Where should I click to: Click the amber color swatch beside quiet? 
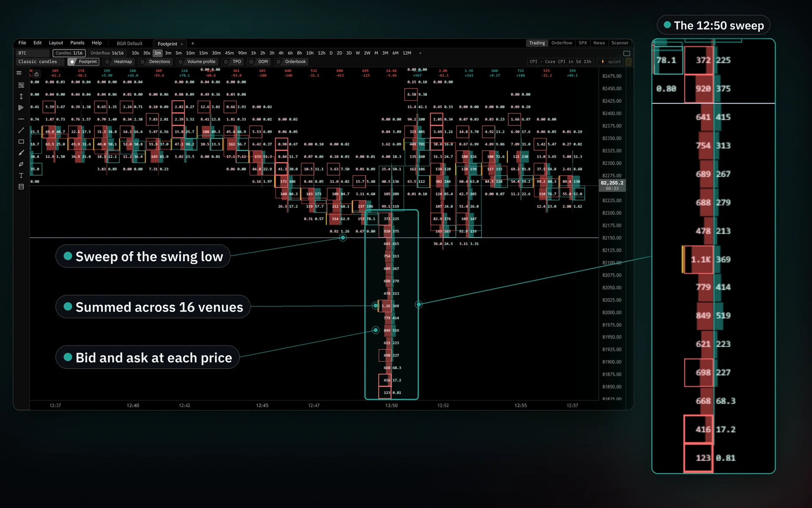(628, 62)
